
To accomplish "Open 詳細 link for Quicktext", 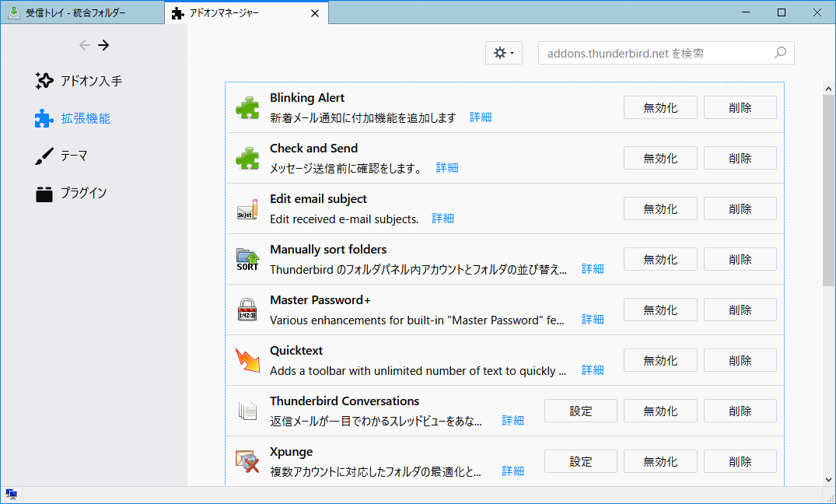I will point(593,370).
